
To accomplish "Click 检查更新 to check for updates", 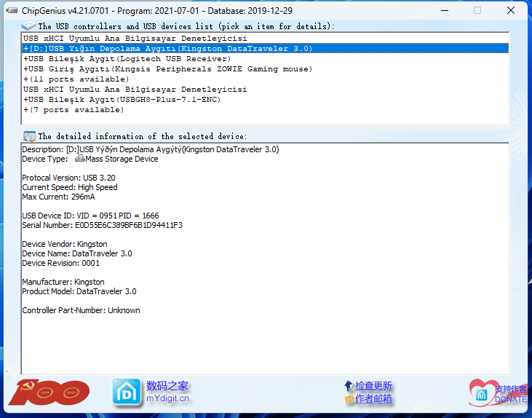I will 373,386.
